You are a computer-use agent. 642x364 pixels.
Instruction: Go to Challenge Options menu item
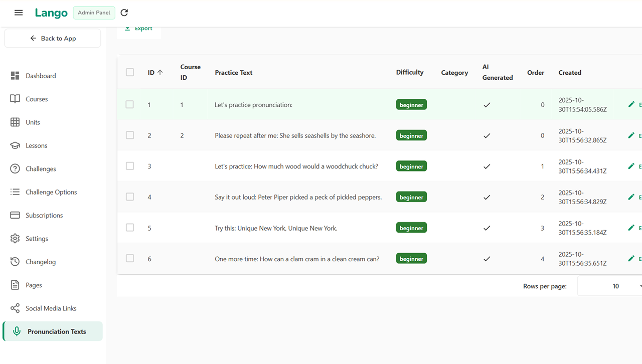(51, 192)
